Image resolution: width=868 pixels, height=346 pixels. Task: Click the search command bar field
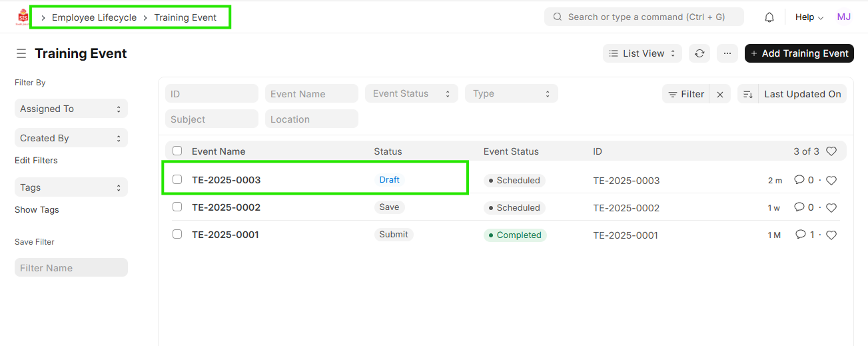coord(644,17)
